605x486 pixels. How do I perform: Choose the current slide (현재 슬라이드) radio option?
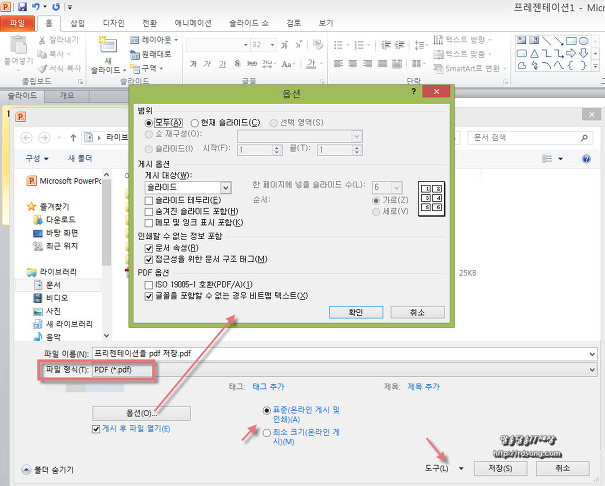195,123
